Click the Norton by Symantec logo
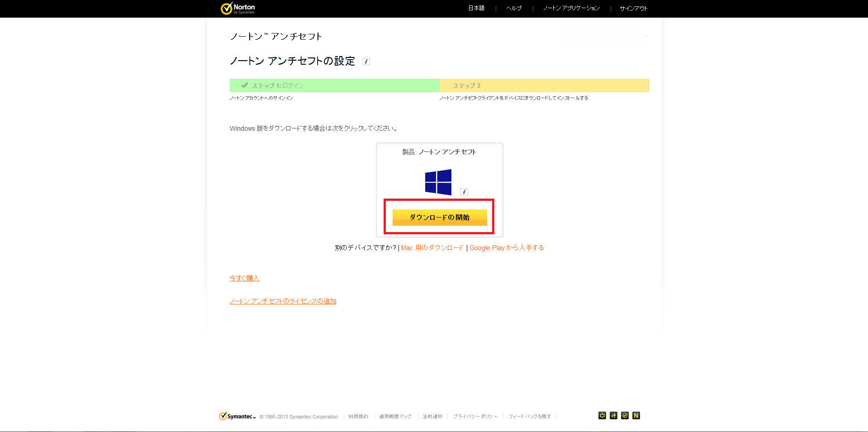The image size is (868, 432). pos(238,8)
